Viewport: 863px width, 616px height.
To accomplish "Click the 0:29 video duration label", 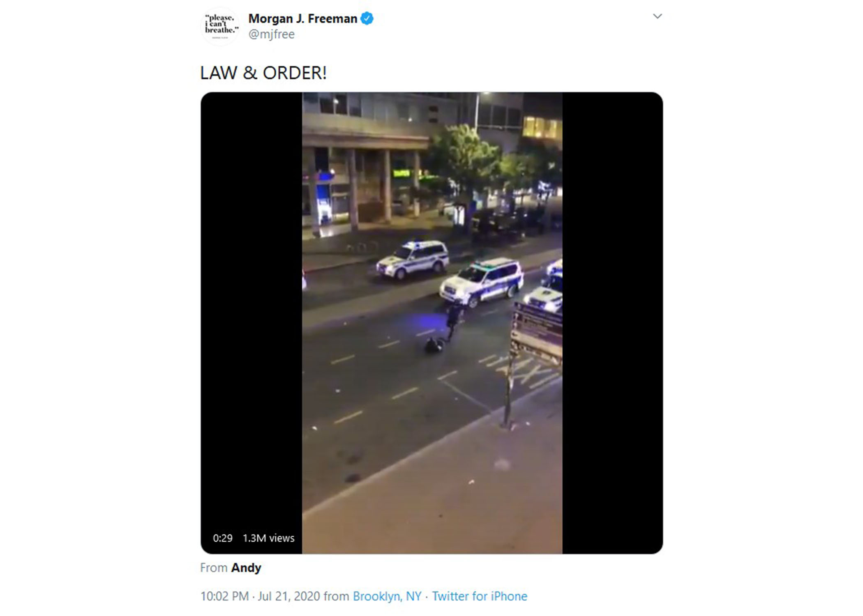I will pyautogui.click(x=223, y=538).
